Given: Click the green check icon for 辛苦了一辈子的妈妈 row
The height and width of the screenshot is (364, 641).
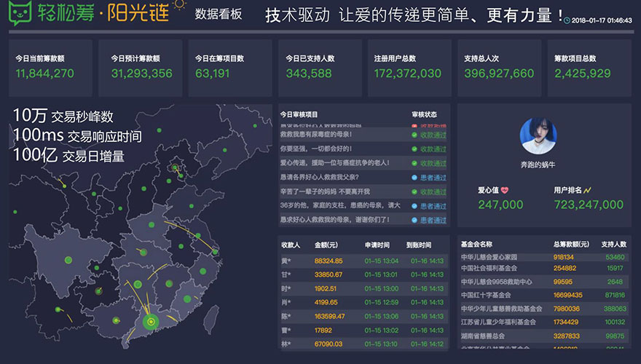Looking at the screenshot, I should [414, 191].
